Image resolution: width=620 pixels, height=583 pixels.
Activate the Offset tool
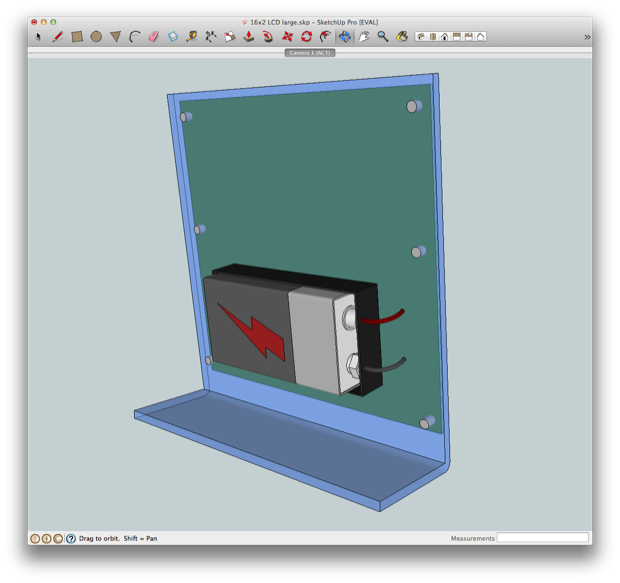click(325, 37)
